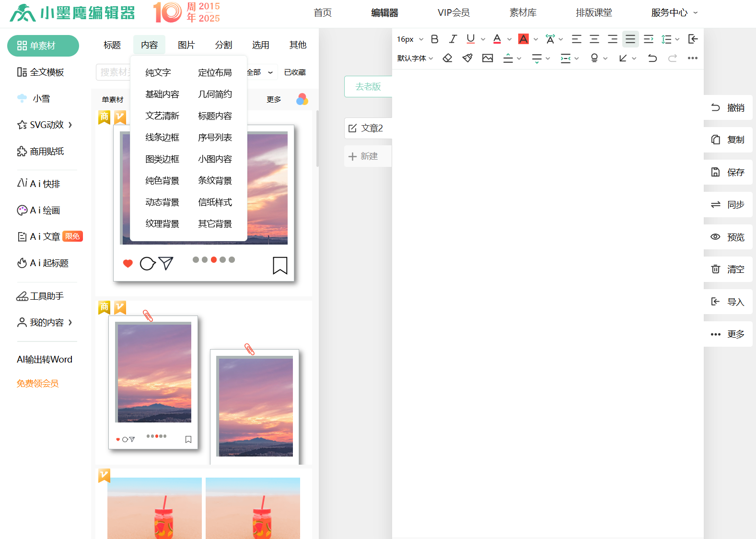Image resolution: width=756 pixels, height=539 pixels.
Task: Expand the 默认字体 font family dropdown
Action: (415, 58)
